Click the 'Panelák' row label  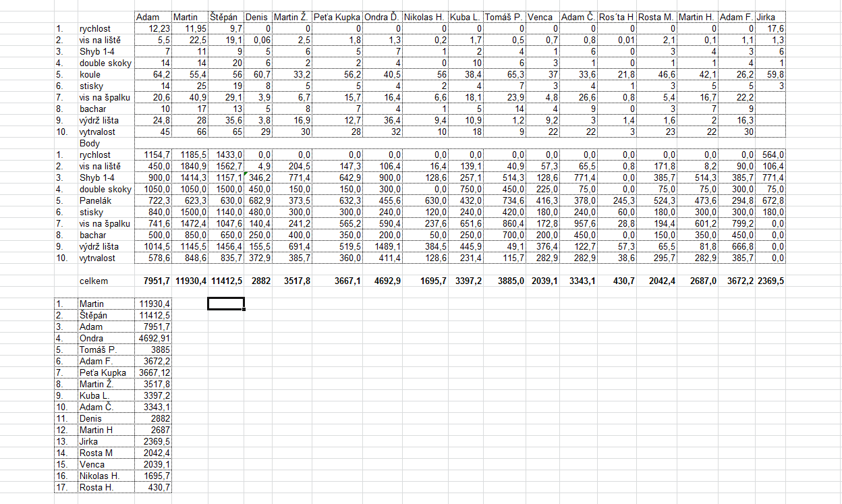click(106, 200)
